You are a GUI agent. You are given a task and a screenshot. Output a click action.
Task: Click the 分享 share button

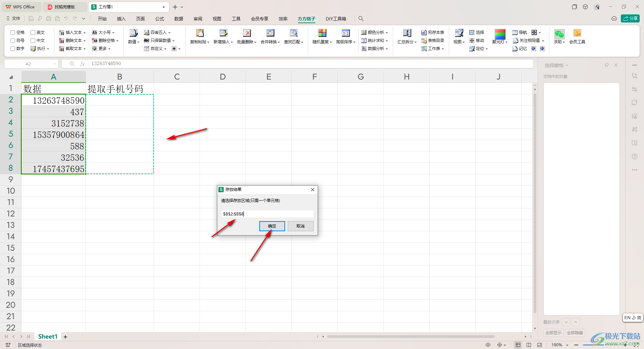coord(630,18)
